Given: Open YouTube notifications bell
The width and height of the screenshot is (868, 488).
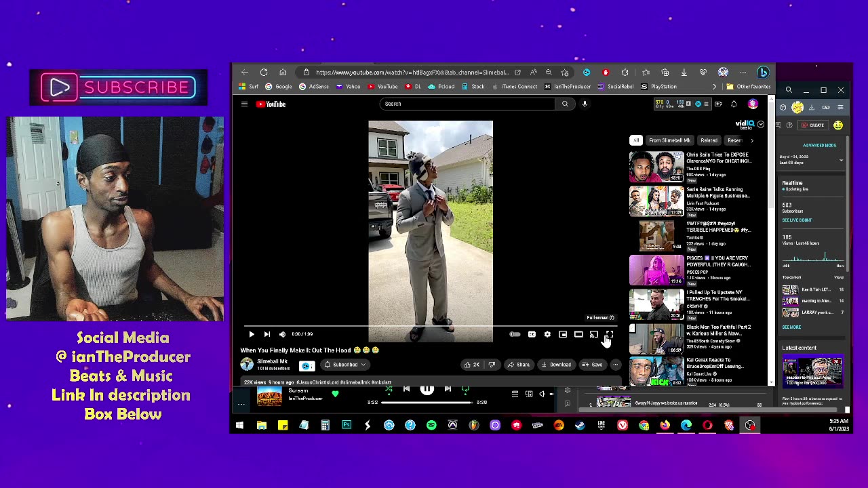Looking at the screenshot, I should (734, 104).
